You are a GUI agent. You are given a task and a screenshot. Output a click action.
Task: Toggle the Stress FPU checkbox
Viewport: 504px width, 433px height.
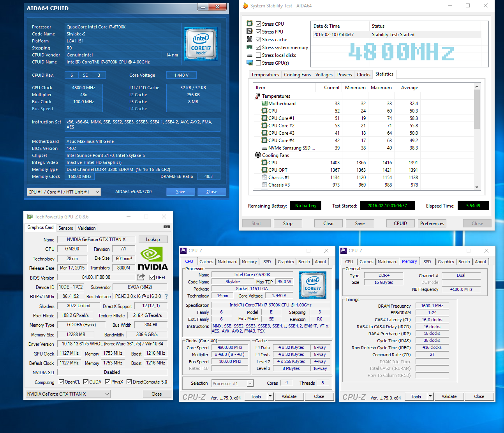pos(258,32)
